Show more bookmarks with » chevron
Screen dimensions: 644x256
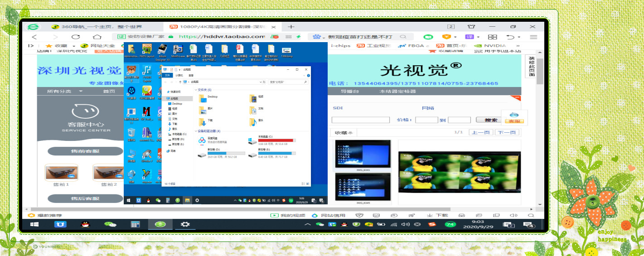pos(518,46)
